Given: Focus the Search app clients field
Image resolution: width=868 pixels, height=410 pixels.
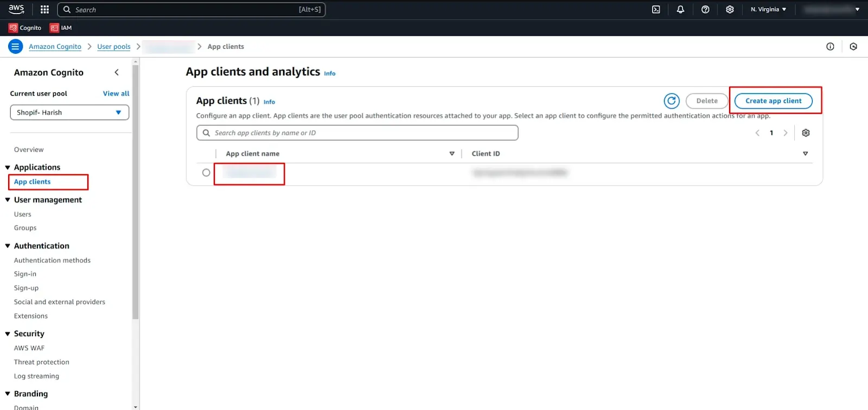Looking at the screenshot, I should (358, 133).
